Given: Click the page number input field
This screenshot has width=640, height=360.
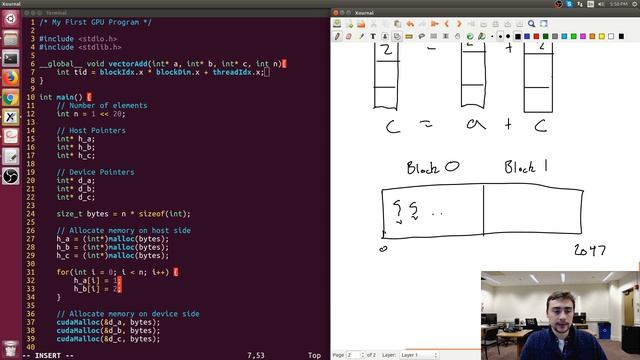Looking at the screenshot, I should [x=353, y=355].
